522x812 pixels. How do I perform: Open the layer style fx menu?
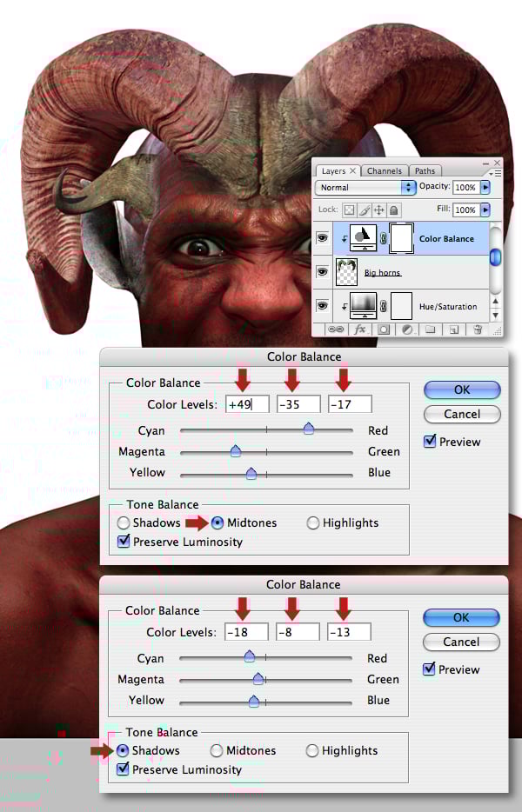[359, 329]
